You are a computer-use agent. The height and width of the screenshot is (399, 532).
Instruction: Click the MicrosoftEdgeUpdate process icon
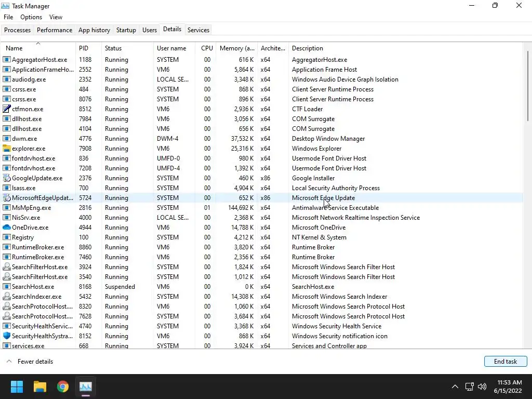point(6,197)
